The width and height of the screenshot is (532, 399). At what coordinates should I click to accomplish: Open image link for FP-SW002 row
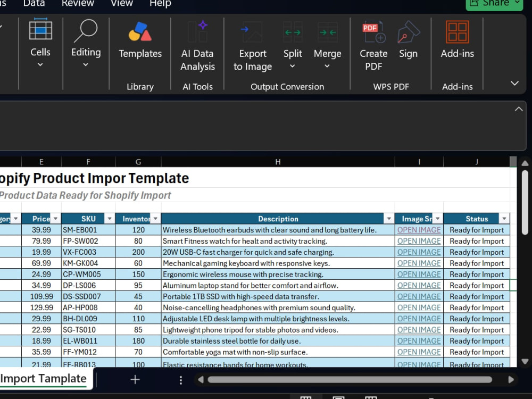(419, 241)
